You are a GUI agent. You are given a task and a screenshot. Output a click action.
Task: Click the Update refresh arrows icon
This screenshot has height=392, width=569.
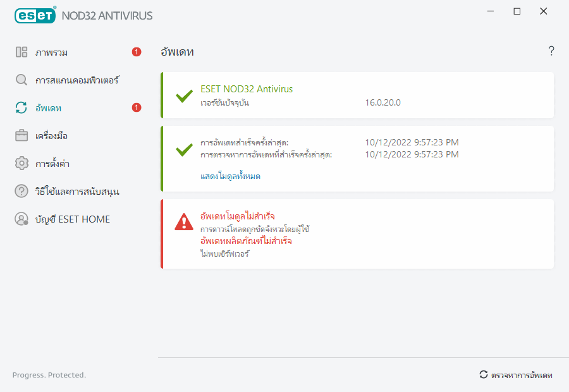(20, 107)
